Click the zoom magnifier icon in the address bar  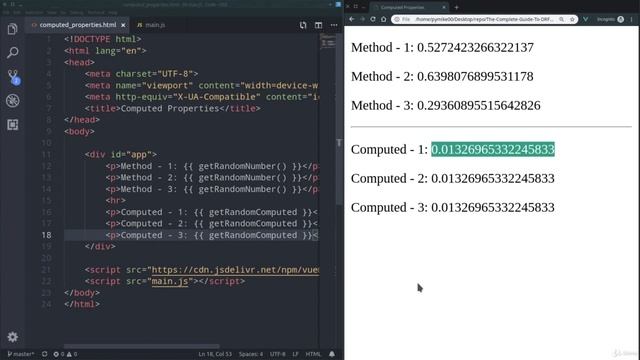click(562, 19)
